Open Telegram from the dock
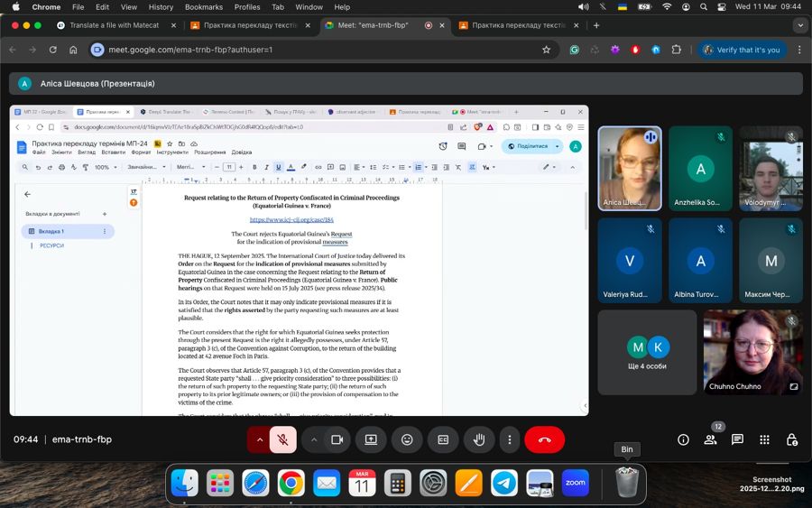The width and height of the screenshot is (812, 508). coord(504,484)
